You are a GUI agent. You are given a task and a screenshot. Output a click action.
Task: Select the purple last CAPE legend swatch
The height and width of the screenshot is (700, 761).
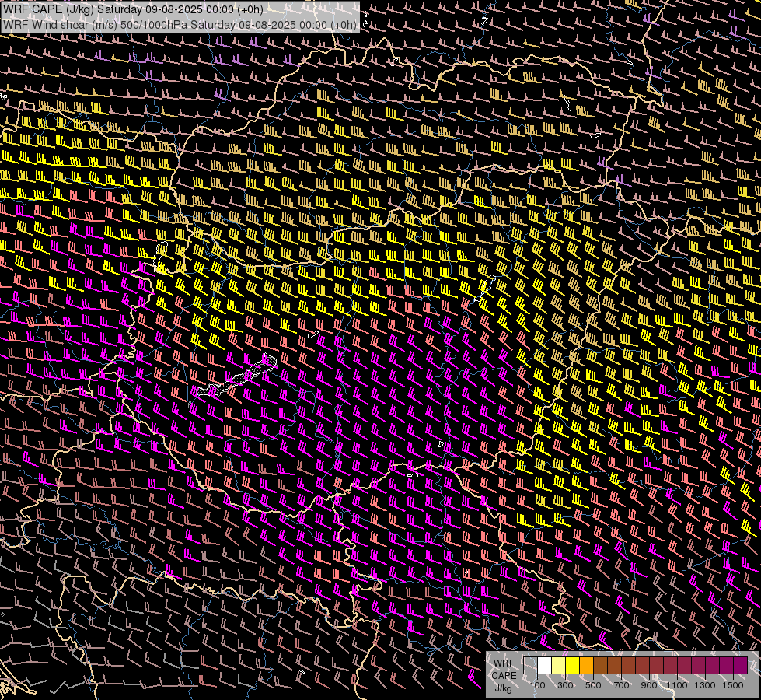(x=741, y=666)
